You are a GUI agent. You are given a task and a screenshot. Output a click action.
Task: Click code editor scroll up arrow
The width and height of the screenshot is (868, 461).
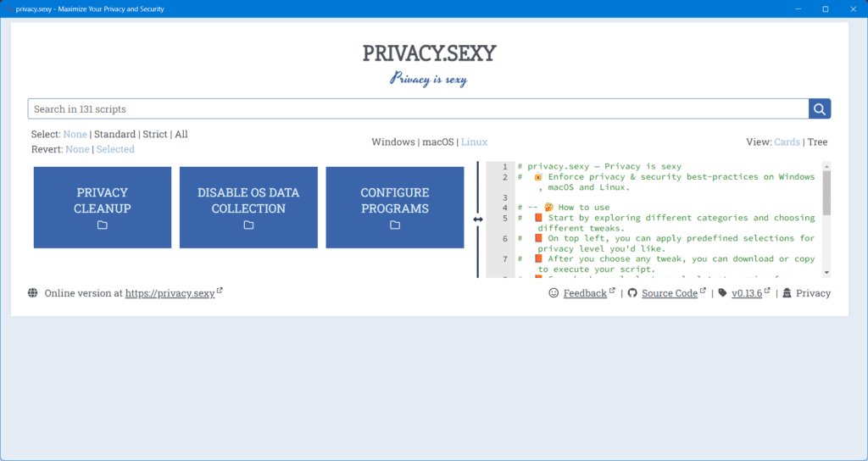coord(826,166)
